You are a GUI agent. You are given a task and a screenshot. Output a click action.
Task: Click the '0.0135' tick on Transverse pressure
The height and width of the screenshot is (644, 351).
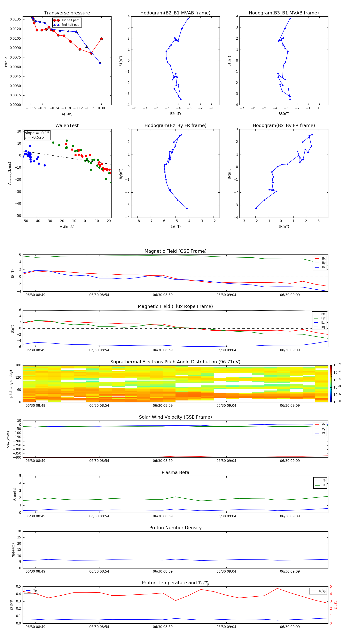[15, 20]
